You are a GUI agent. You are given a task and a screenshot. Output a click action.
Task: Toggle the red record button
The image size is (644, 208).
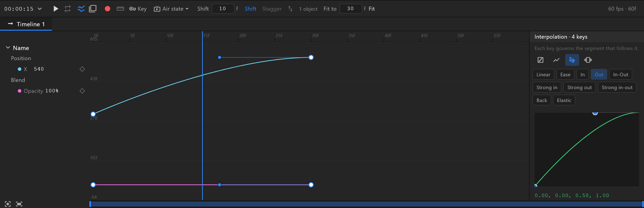pyautogui.click(x=107, y=9)
